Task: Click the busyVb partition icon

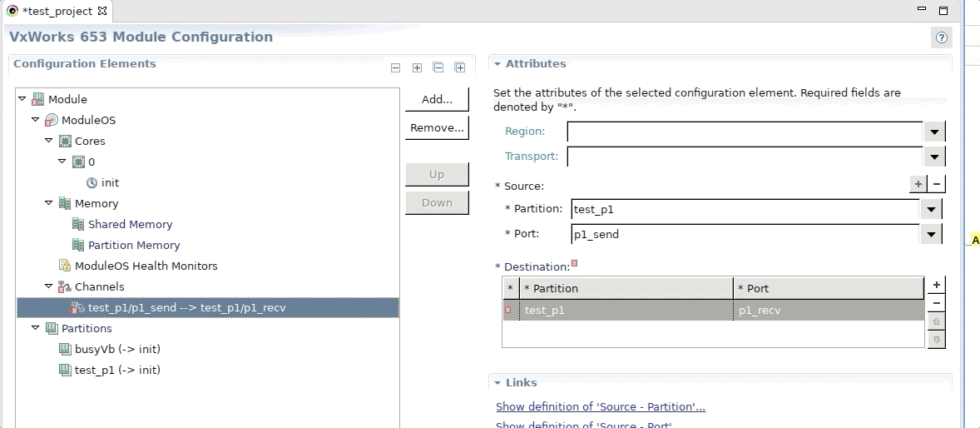Action: [x=65, y=349]
